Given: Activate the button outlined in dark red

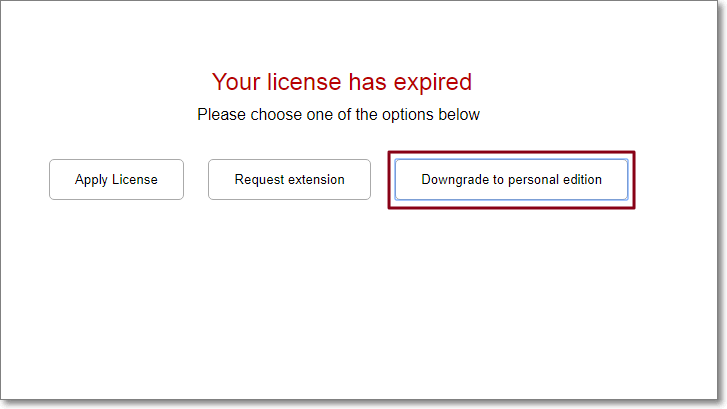Looking at the screenshot, I should click(x=511, y=180).
